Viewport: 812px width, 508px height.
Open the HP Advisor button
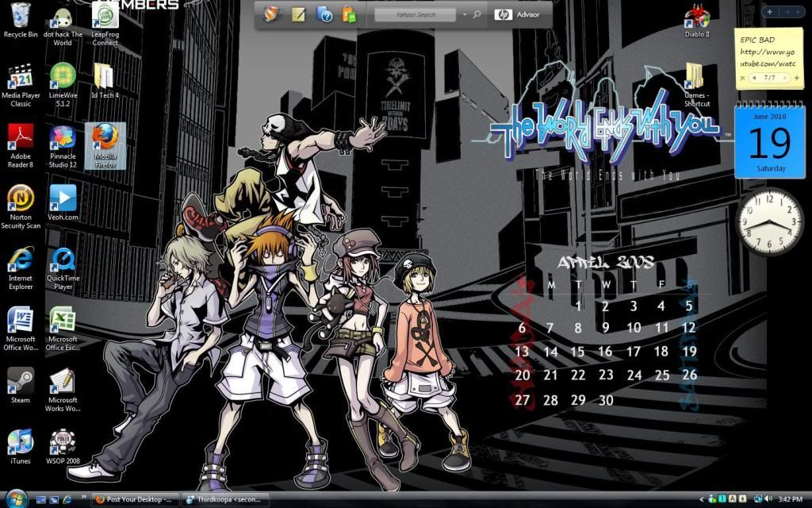coord(517,14)
